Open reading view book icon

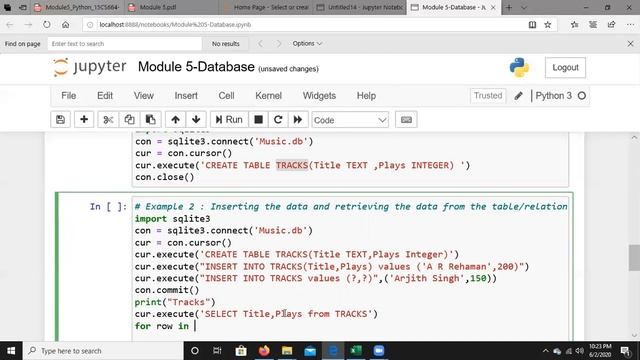tap(532, 25)
